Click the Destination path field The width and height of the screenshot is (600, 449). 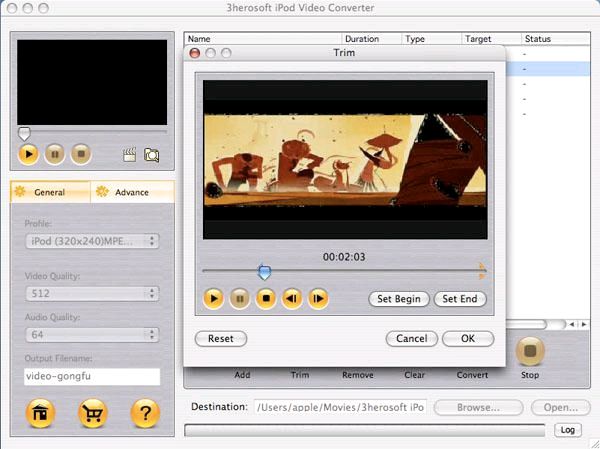coord(340,407)
